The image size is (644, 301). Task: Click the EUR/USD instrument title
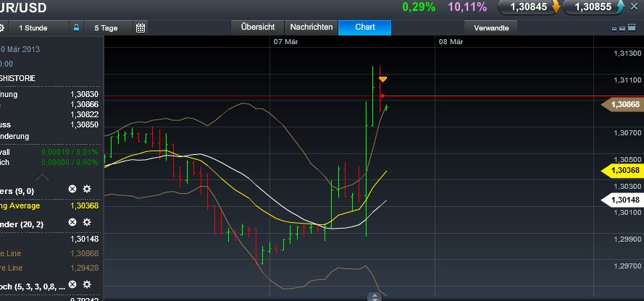click(23, 7)
